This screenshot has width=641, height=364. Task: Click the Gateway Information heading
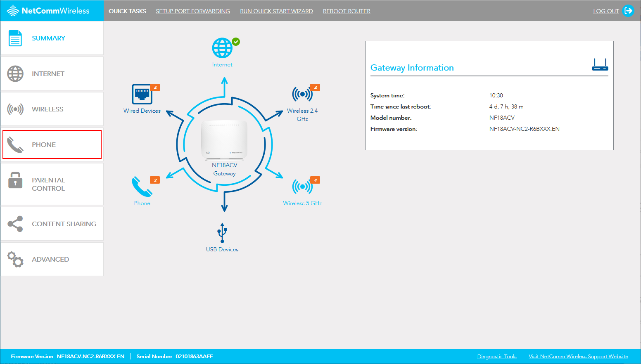click(412, 68)
